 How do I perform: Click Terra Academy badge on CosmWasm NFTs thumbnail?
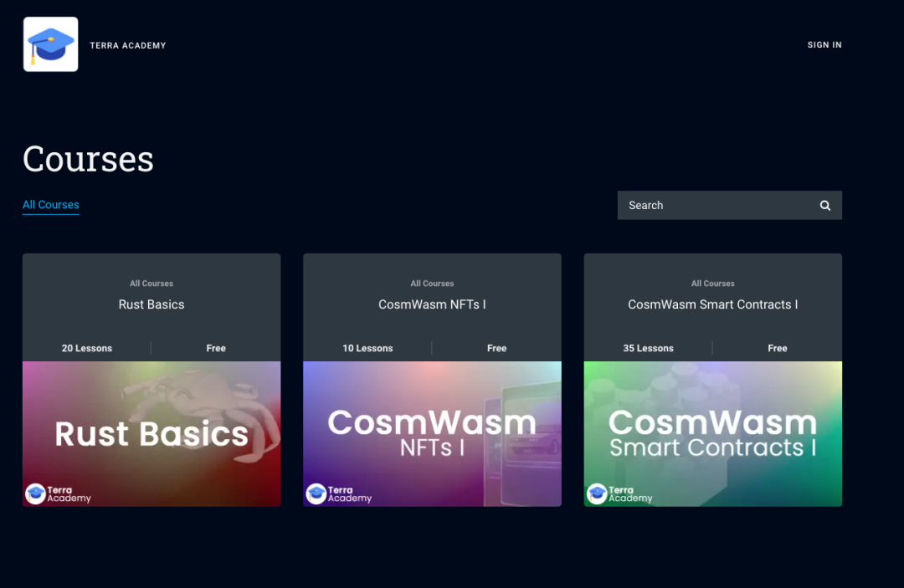click(339, 493)
